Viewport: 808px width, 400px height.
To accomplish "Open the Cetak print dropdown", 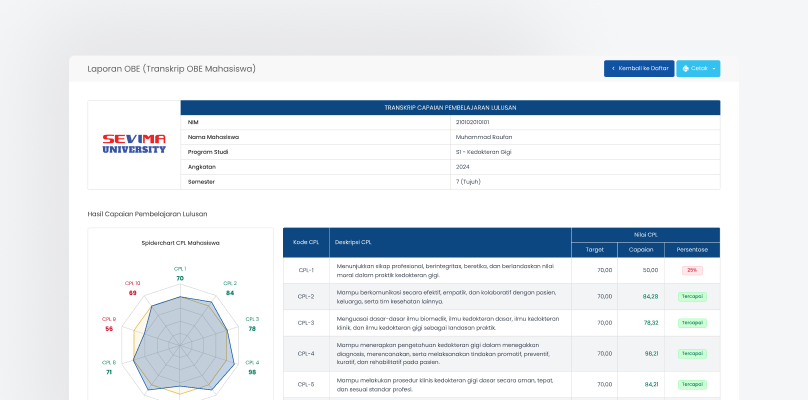I will [698, 69].
